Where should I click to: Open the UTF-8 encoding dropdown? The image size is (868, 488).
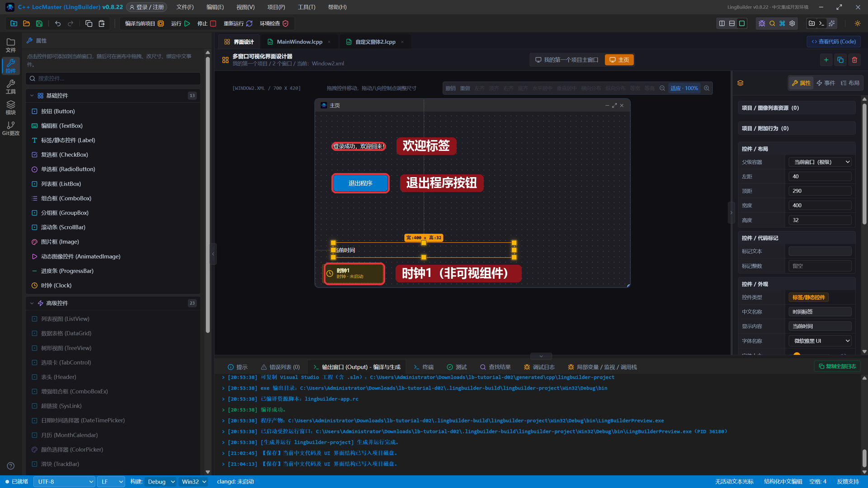65,482
